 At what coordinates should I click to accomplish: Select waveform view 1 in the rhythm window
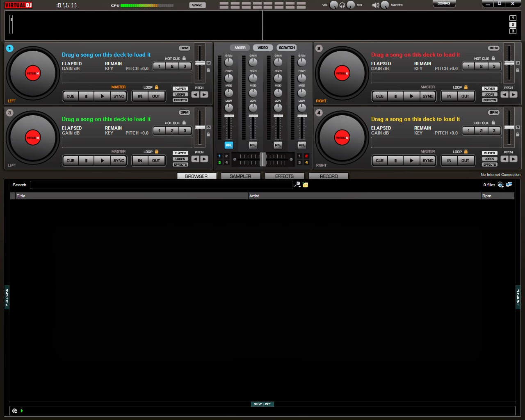[x=513, y=18]
